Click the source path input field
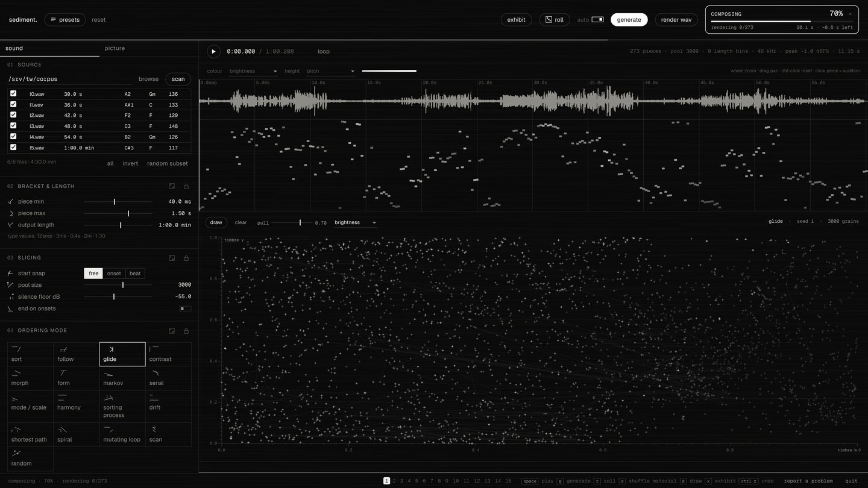 tap(69, 79)
